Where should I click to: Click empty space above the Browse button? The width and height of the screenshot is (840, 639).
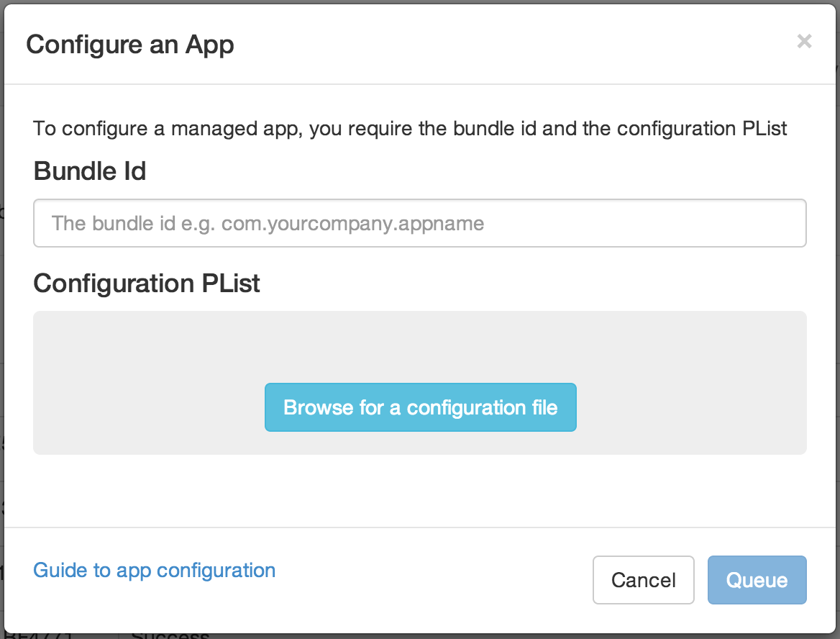[x=420, y=345]
